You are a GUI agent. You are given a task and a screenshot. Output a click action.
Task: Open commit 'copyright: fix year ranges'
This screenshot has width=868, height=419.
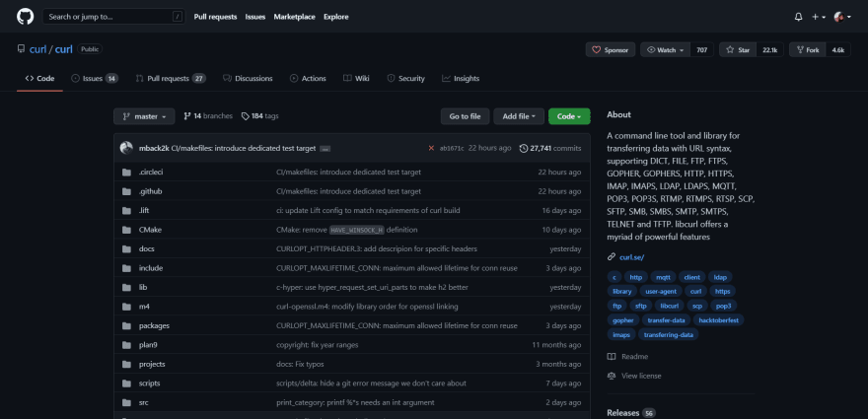click(x=318, y=345)
